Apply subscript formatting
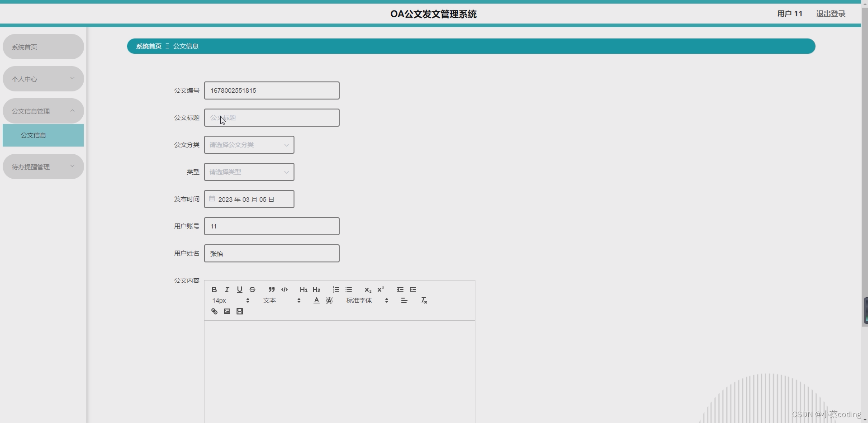The height and width of the screenshot is (423, 868). 368,290
